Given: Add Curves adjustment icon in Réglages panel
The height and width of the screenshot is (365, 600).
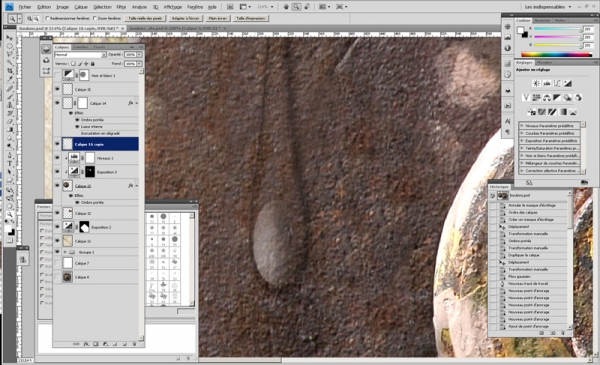Looking at the screenshot, I should [557, 83].
